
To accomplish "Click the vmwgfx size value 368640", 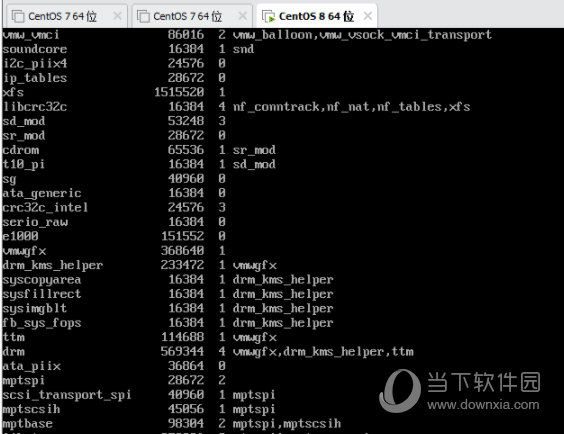I will (x=183, y=250).
